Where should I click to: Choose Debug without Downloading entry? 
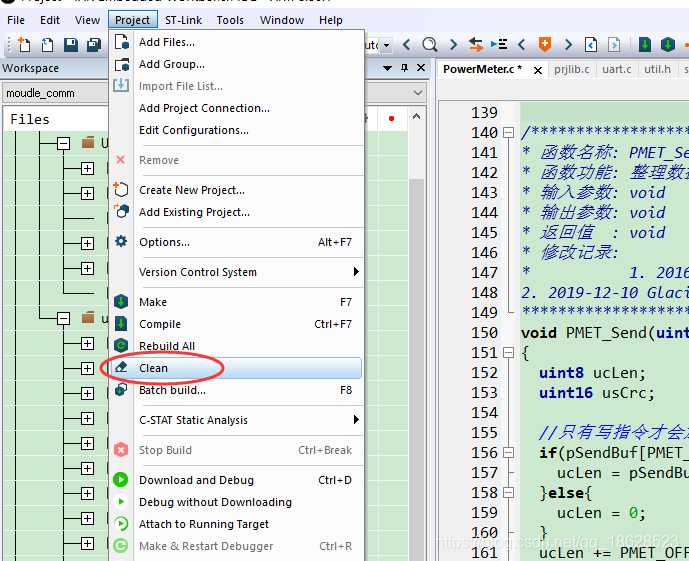236,502
